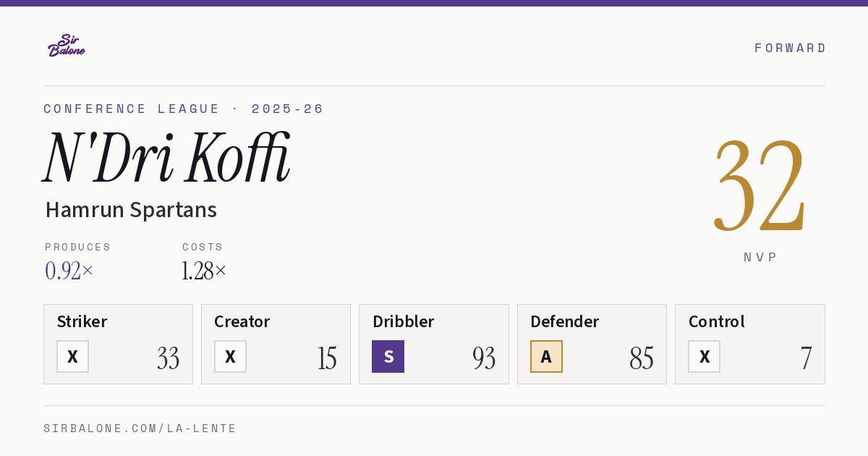Click the Conference League 2025-26 heading
This screenshot has width=868, height=456.
click(184, 109)
